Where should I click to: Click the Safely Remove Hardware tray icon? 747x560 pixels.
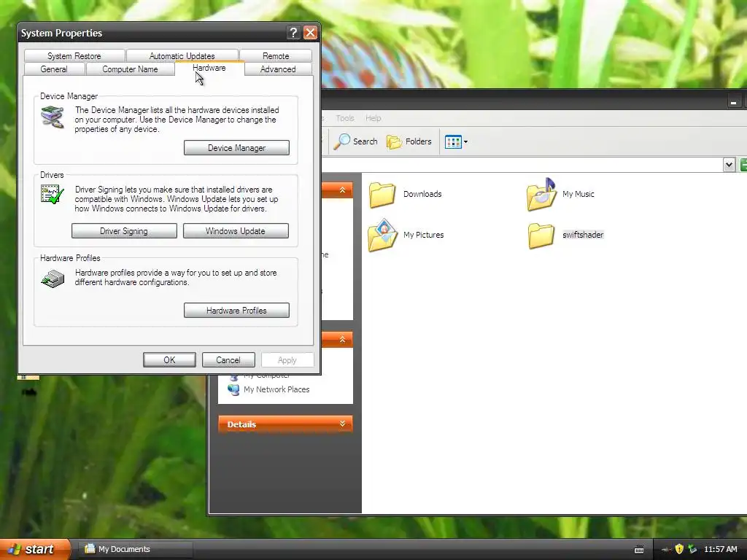pyautogui.click(x=667, y=550)
